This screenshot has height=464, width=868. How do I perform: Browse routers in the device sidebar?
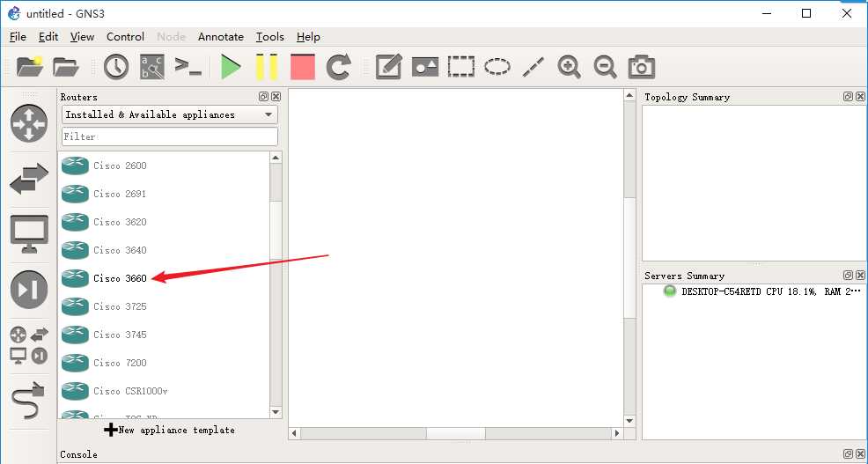point(29,123)
